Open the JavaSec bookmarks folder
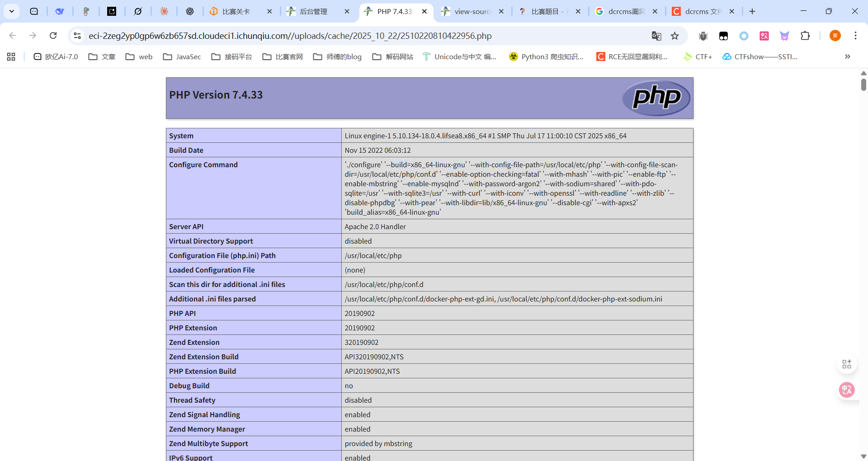 pyautogui.click(x=182, y=56)
